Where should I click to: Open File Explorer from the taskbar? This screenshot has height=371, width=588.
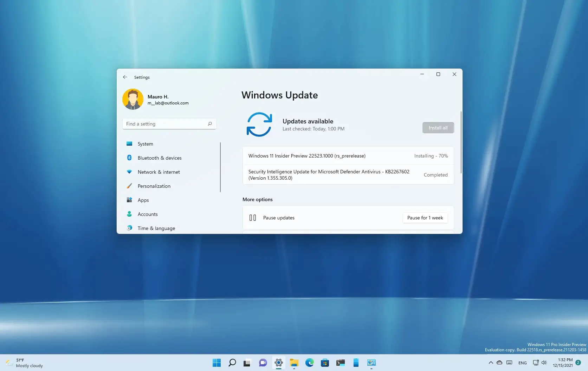click(x=294, y=363)
